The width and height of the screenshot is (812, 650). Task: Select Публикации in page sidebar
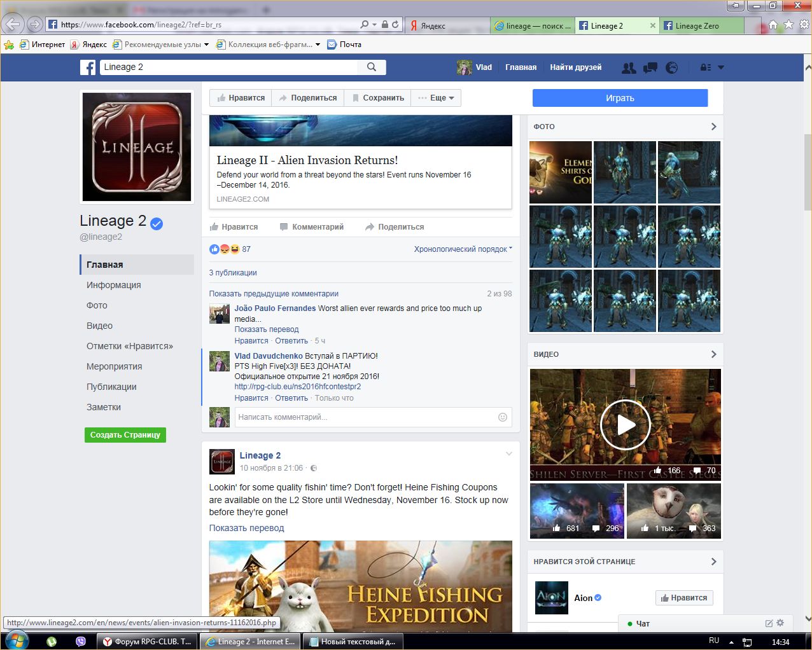111,387
